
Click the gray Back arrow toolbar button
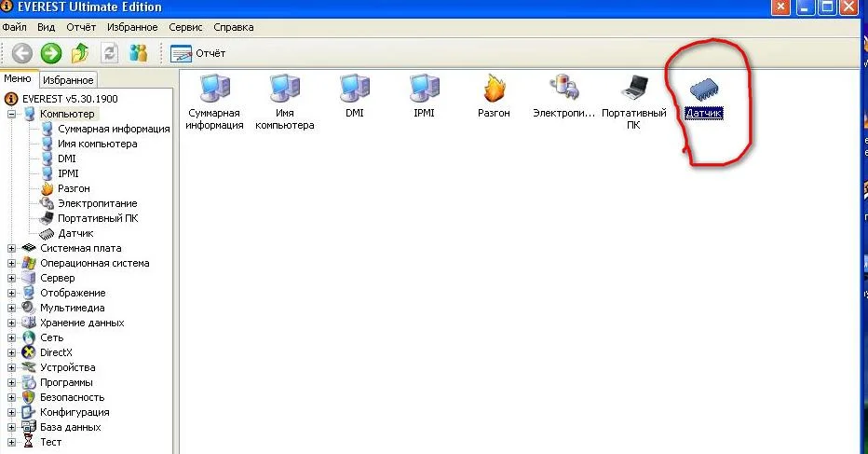pyautogui.click(x=22, y=53)
